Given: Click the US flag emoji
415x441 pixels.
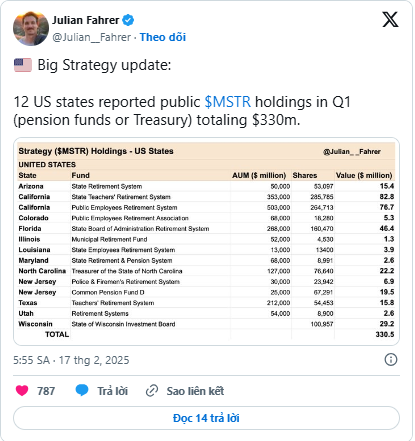Looking at the screenshot, I should click(23, 65).
